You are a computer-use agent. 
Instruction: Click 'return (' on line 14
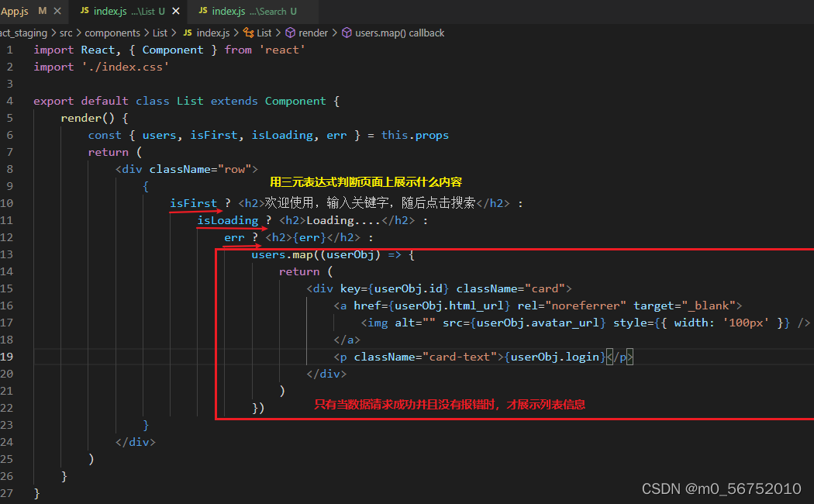click(305, 271)
